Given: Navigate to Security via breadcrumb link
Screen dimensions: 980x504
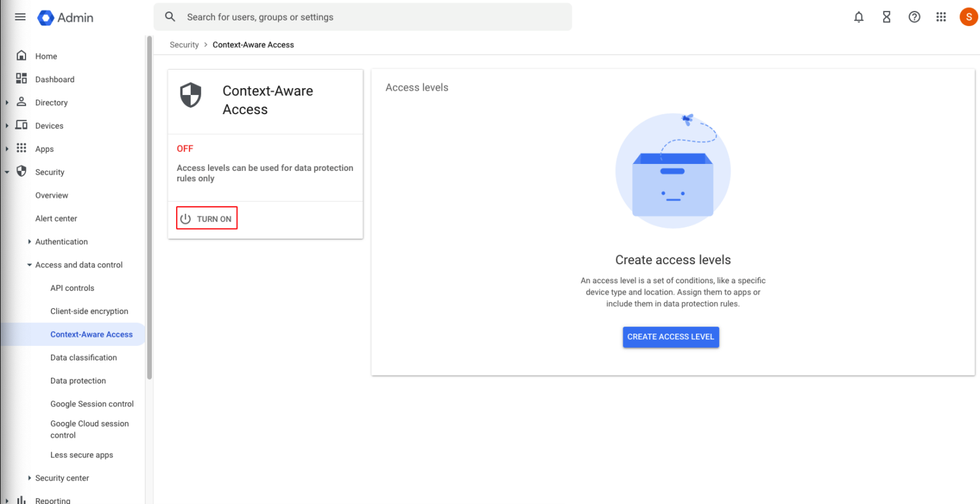Looking at the screenshot, I should point(184,45).
